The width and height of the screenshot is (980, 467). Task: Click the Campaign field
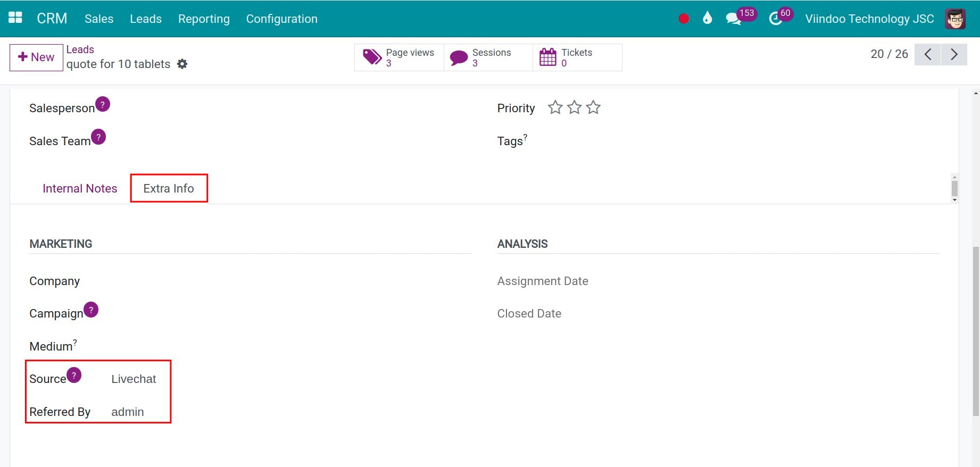290,313
